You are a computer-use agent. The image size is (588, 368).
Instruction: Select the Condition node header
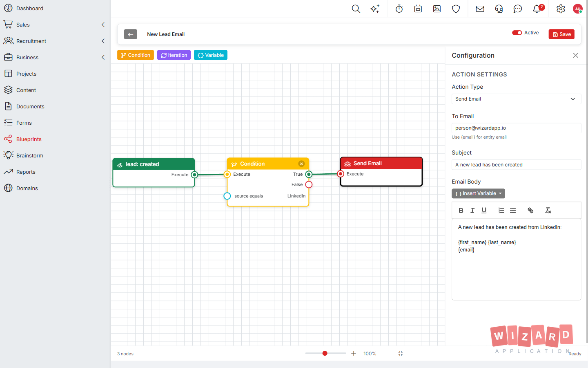tap(268, 164)
